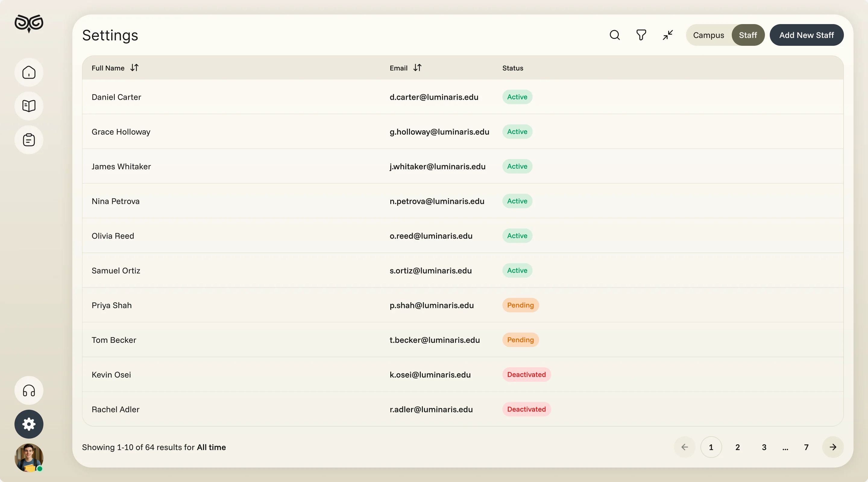868x482 pixels.
Task: Click Samuel Ortiz's Active status badge
Action: click(x=517, y=271)
